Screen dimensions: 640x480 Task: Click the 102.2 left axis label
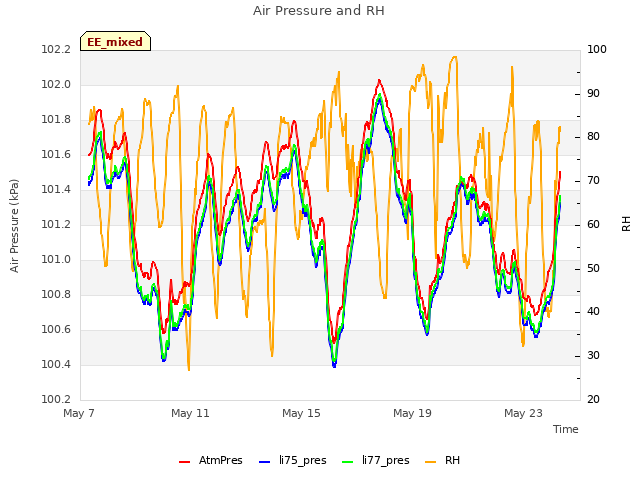point(56,50)
